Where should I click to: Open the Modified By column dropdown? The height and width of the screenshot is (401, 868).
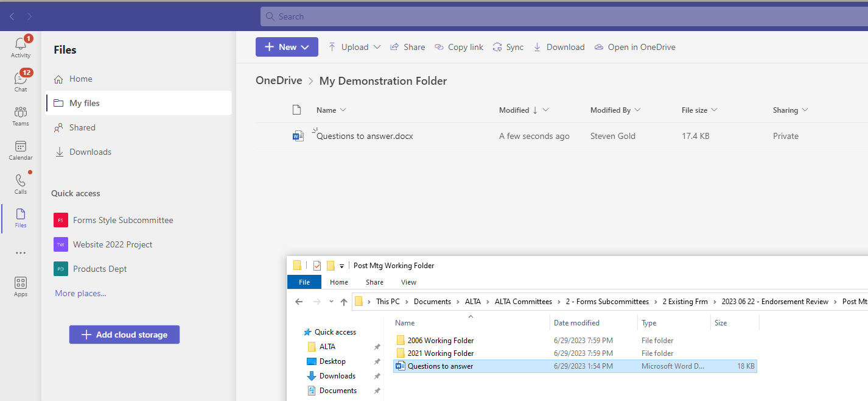(x=637, y=110)
